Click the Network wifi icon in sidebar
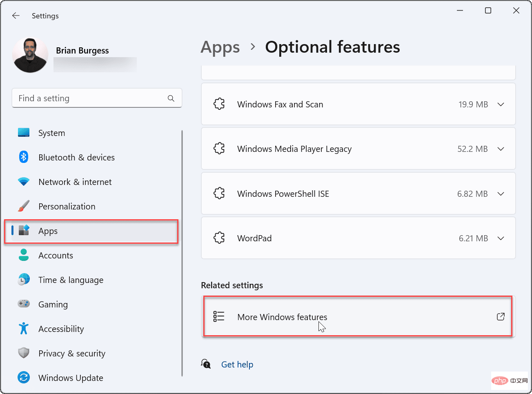 click(x=24, y=182)
